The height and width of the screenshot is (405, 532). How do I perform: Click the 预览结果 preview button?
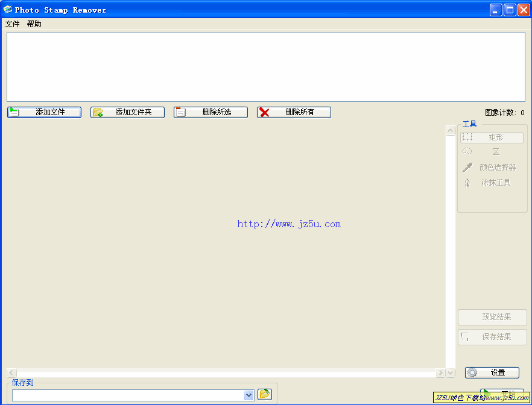pos(492,317)
